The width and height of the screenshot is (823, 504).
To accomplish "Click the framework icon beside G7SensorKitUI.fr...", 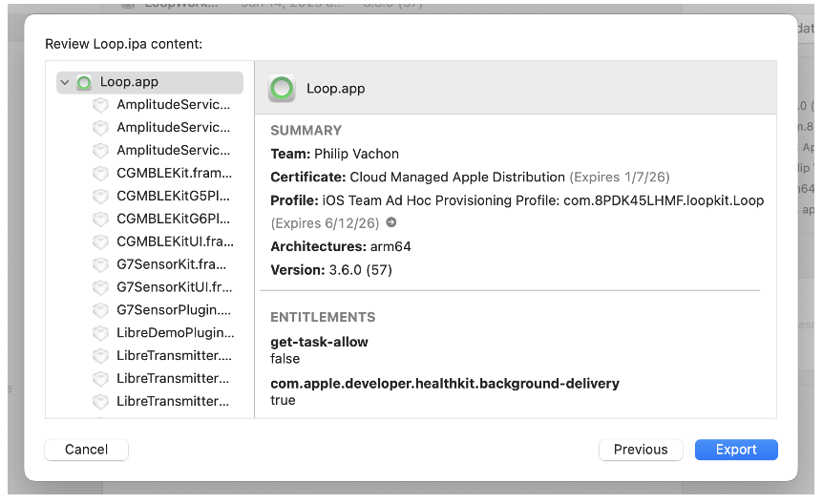I will 100,287.
